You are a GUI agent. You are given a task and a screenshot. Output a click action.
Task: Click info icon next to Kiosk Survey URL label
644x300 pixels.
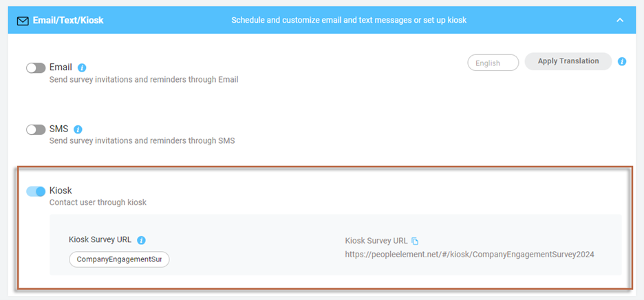click(141, 240)
